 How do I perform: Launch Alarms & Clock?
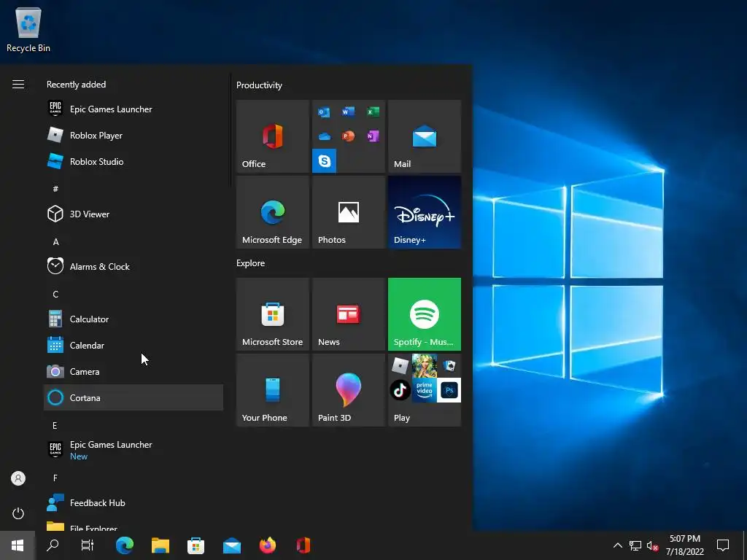click(x=133, y=267)
